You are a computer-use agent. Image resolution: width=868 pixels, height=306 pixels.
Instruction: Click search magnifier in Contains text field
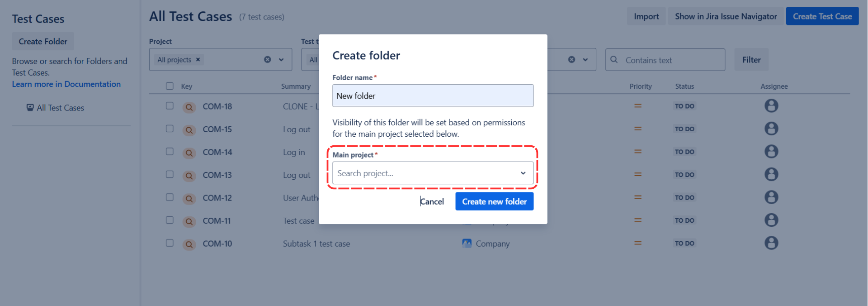pos(614,60)
